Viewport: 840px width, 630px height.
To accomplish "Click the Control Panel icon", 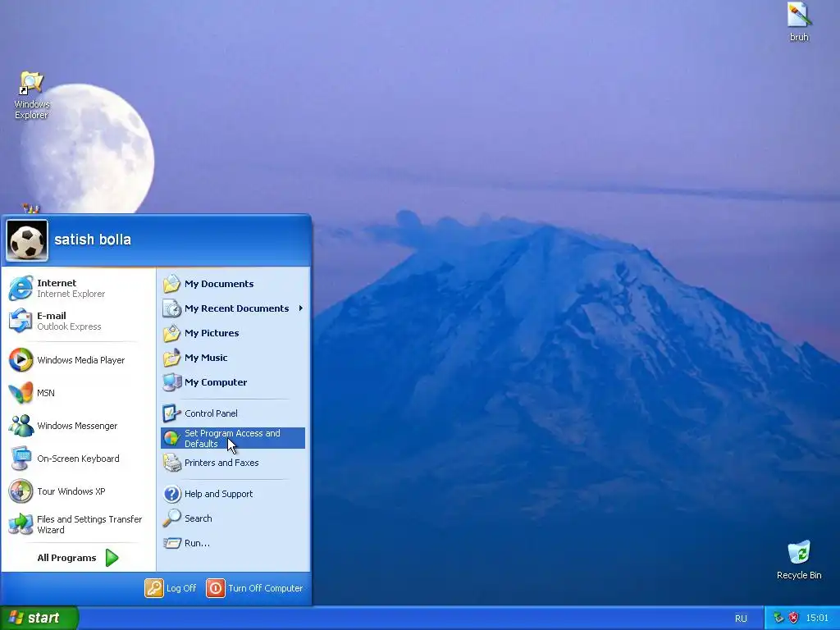I will pos(172,413).
